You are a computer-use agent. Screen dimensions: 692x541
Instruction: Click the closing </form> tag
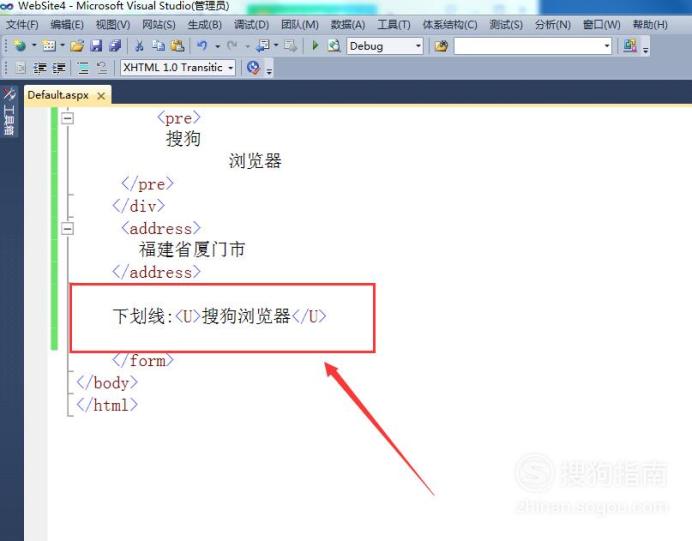[x=143, y=361]
